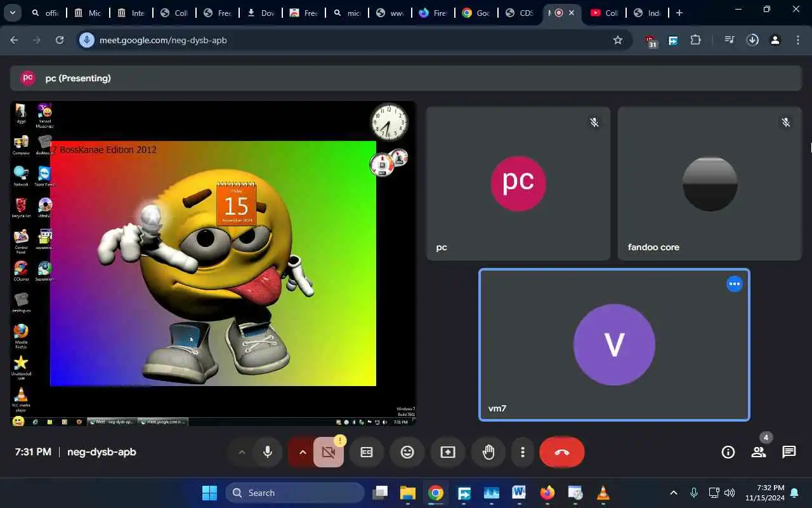Click the calendar extension icon showing 31
Viewport: 812px width, 508px height.
pos(651,41)
